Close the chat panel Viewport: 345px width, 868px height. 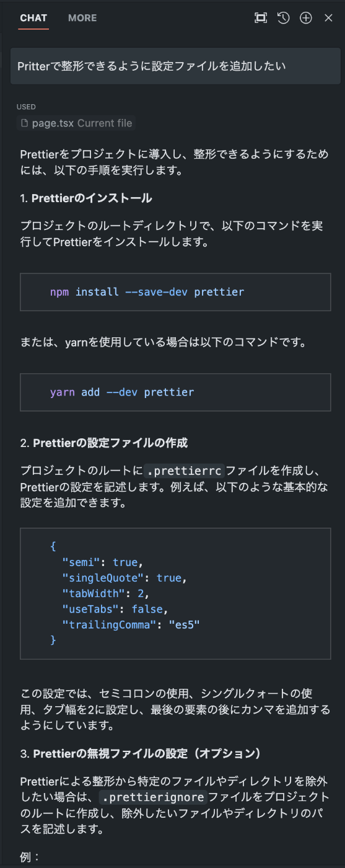[329, 18]
